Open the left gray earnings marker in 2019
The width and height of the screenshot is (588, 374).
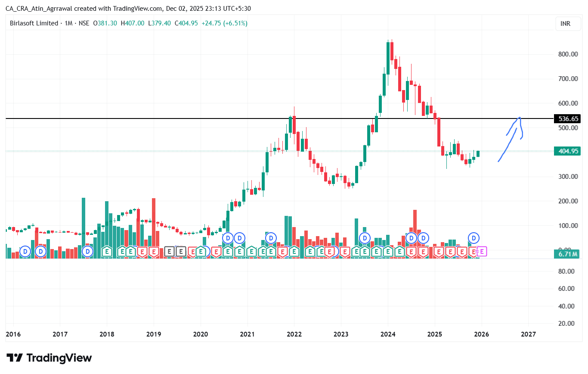[170, 251]
